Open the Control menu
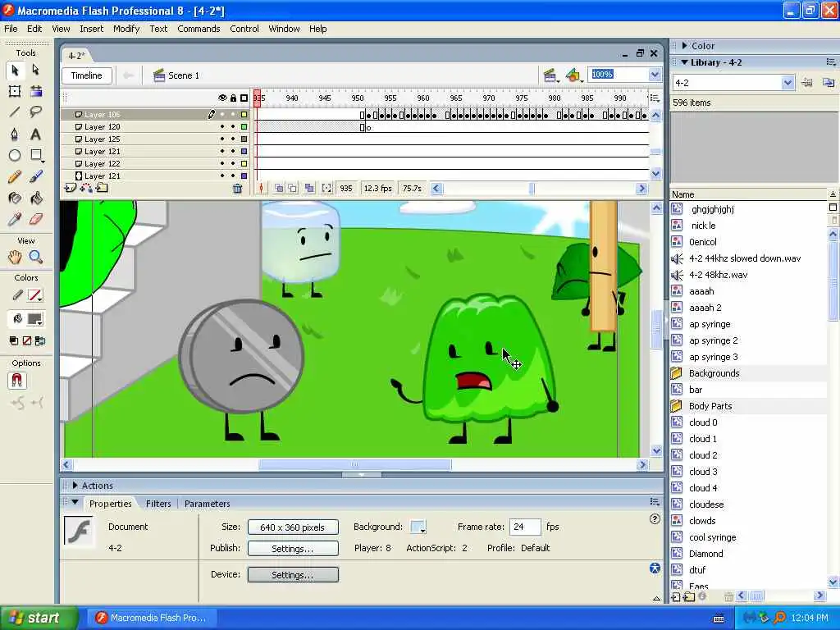The height and width of the screenshot is (630, 840). (x=244, y=29)
